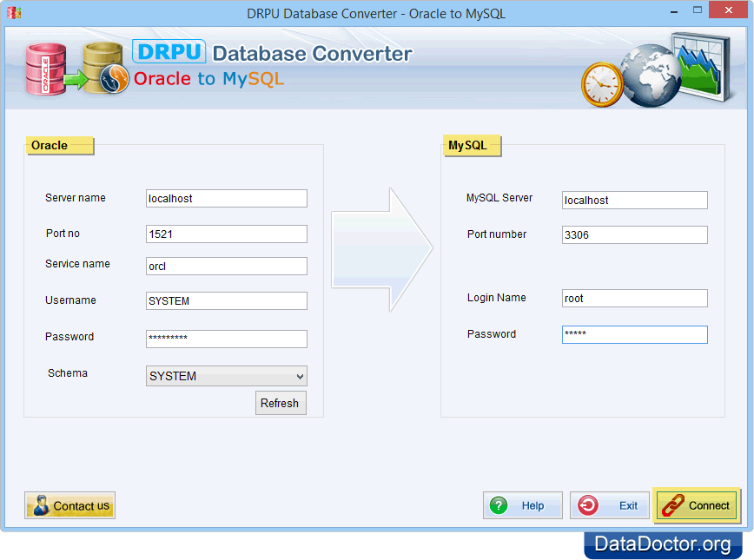Image resolution: width=754 pixels, height=560 pixels.
Task: Maximize the Database Converter window
Action: 698,10
